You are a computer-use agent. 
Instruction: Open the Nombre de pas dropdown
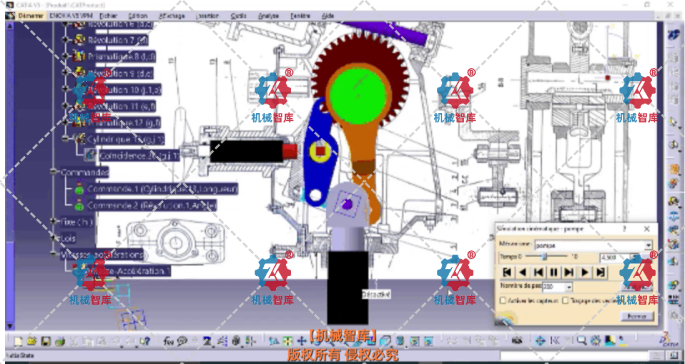tap(568, 287)
